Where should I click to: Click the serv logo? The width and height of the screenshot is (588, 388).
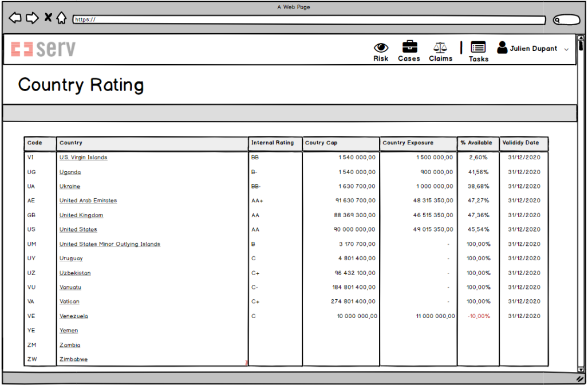tap(43, 49)
